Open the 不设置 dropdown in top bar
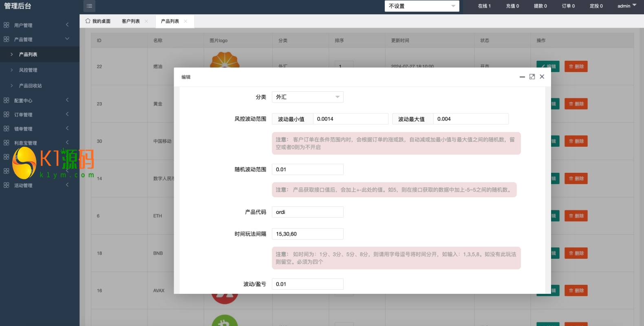Viewport: 644px width, 326px height. pos(422,6)
